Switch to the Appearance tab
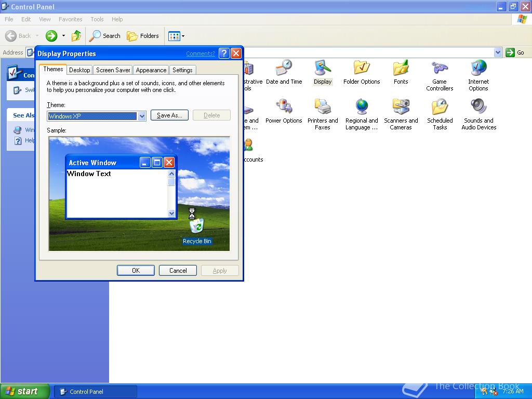 coord(151,70)
